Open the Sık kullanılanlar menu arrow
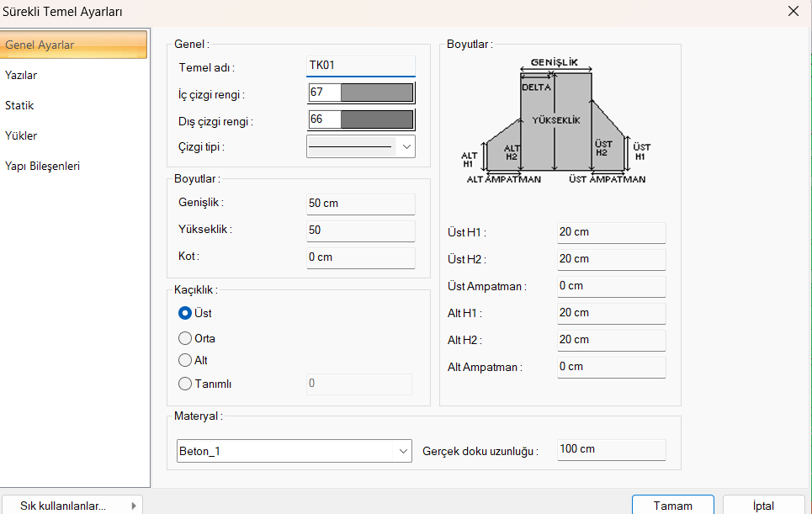The image size is (812, 514). [x=134, y=506]
